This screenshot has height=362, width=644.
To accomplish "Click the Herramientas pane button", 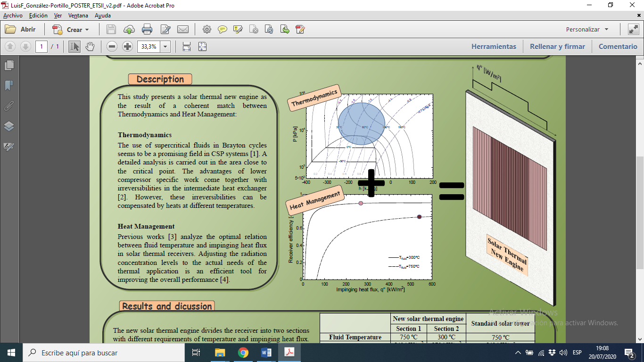I will pyautogui.click(x=494, y=47).
